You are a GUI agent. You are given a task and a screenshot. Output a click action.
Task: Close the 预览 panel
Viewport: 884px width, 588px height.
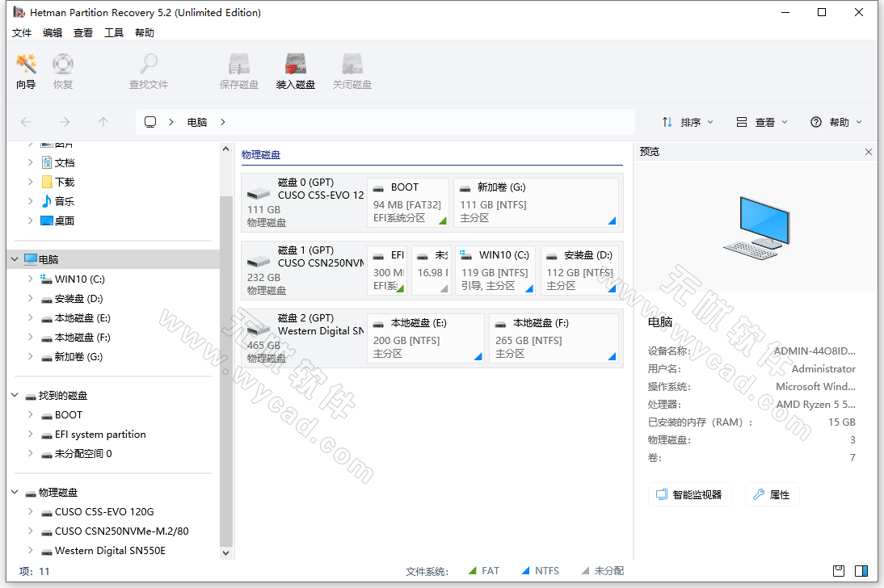(x=869, y=151)
